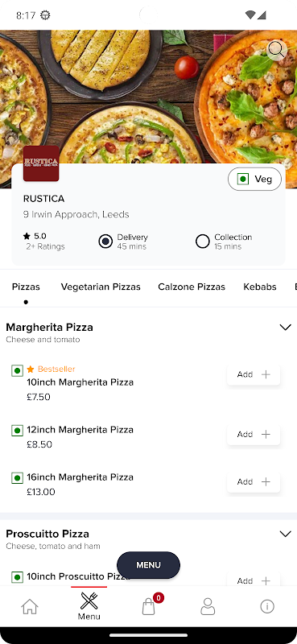Open the info icon in bottom bar

click(267, 606)
